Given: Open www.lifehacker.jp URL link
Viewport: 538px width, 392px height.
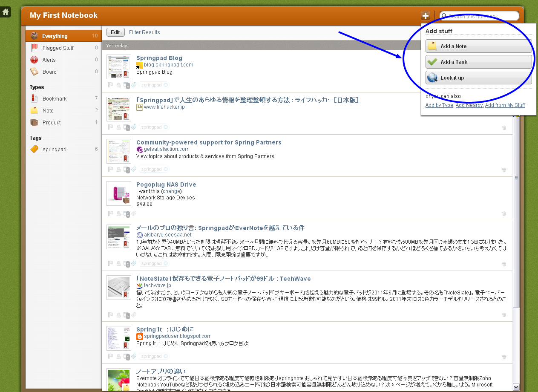Looking at the screenshot, I should (x=164, y=107).
